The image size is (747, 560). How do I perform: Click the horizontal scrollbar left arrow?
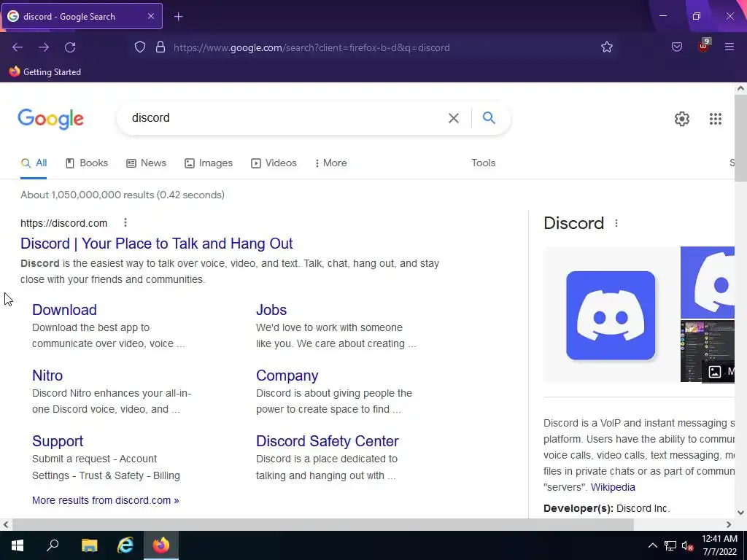pos(6,524)
